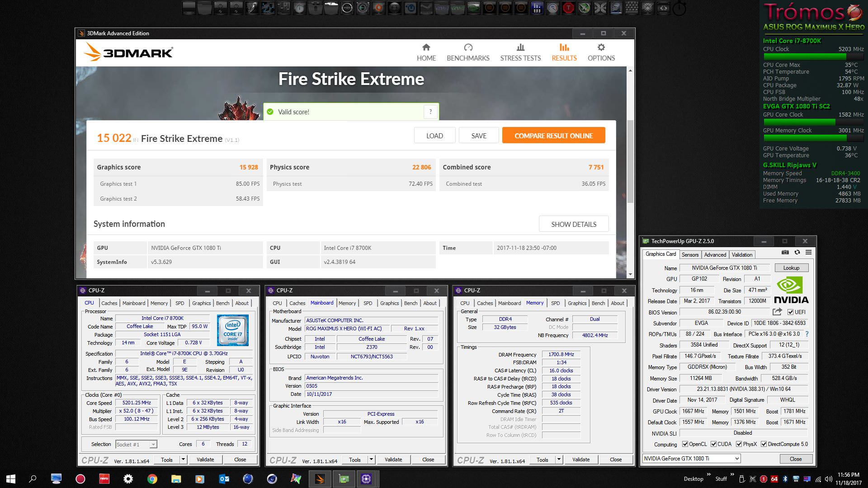
Task: Open File Explorer from taskbar
Action: (176, 479)
